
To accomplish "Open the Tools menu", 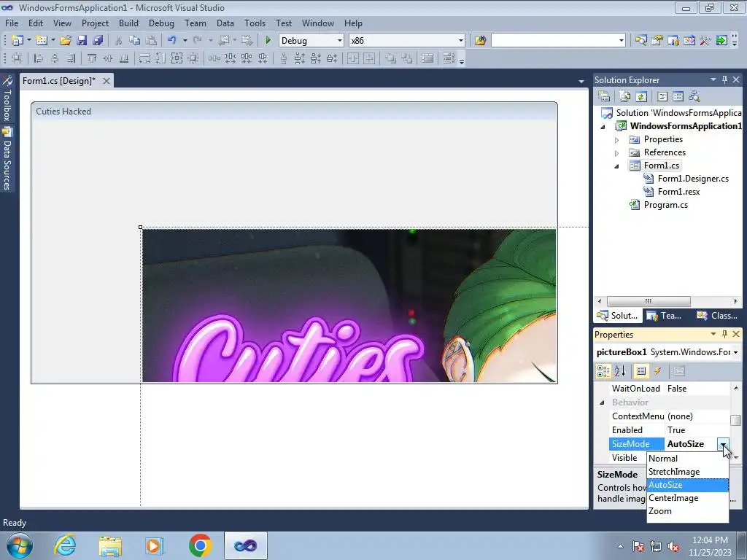I will point(255,23).
